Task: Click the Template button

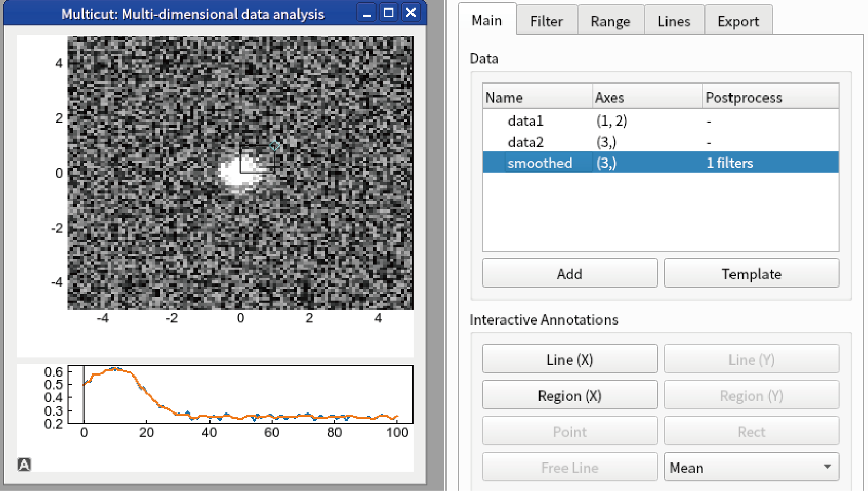Action: pyautogui.click(x=751, y=274)
